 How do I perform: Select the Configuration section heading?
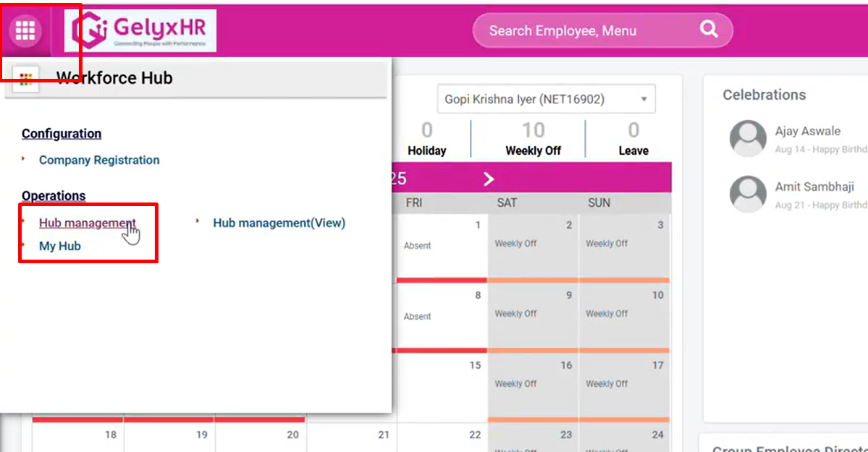[62, 134]
